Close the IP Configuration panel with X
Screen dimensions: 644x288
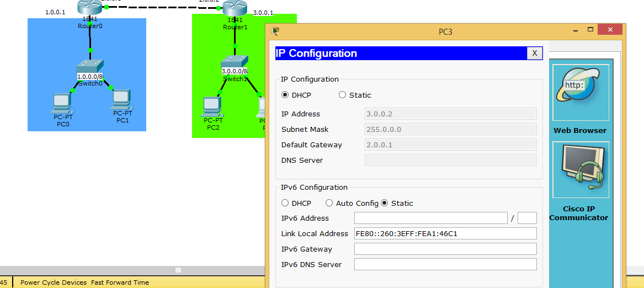pyautogui.click(x=534, y=53)
